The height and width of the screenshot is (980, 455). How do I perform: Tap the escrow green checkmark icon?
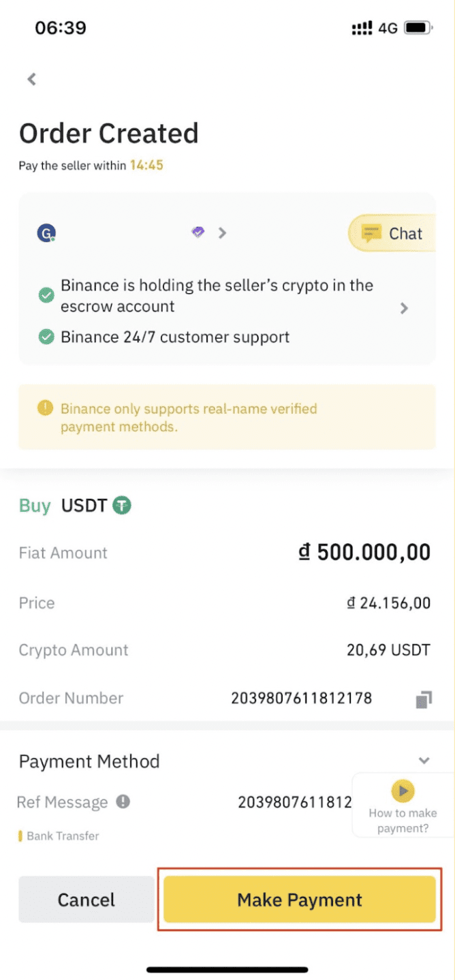[46, 295]
